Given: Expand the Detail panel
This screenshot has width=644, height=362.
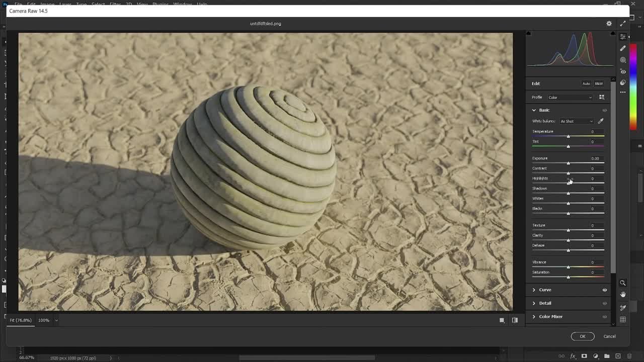Looking at the screenshot, I should tap(546, 303).
